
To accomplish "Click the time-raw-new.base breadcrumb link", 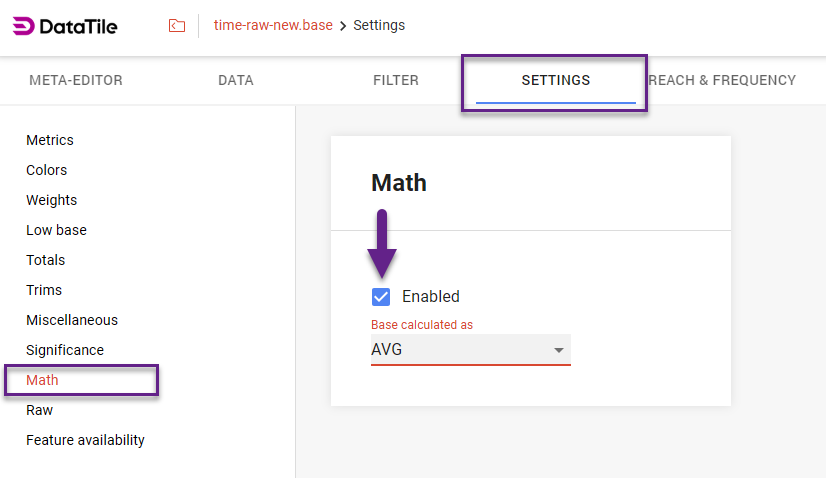I will point(273,25).
